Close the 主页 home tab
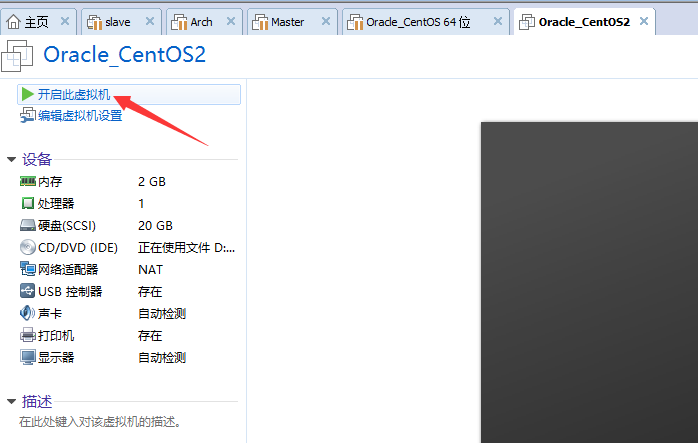The width and height of the screenshot is (698, 443). [x=65, y=21]
